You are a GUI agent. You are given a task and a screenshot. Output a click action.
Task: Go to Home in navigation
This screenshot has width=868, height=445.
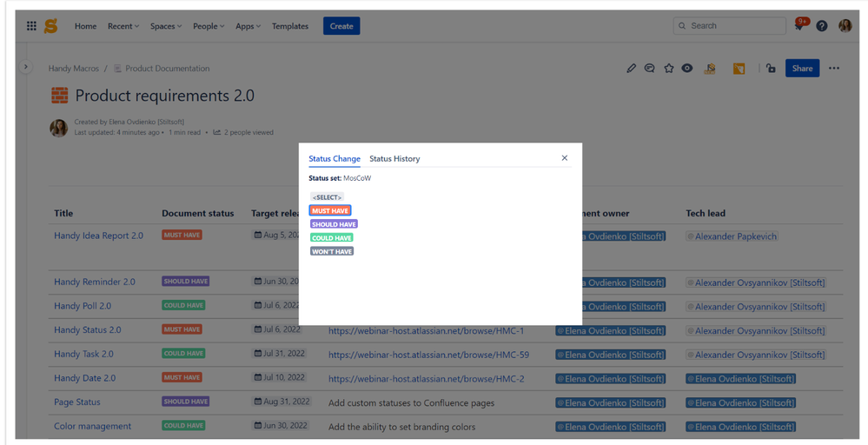[x=86, y=26]
